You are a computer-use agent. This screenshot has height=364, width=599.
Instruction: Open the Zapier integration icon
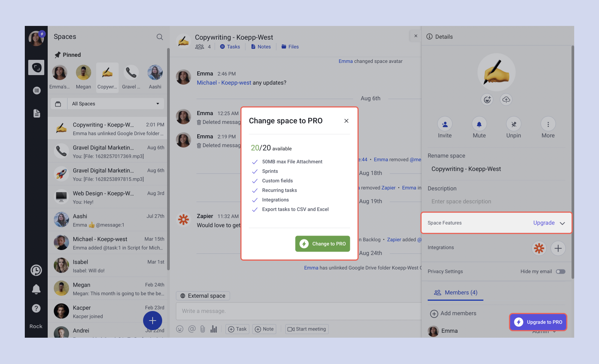539,248
